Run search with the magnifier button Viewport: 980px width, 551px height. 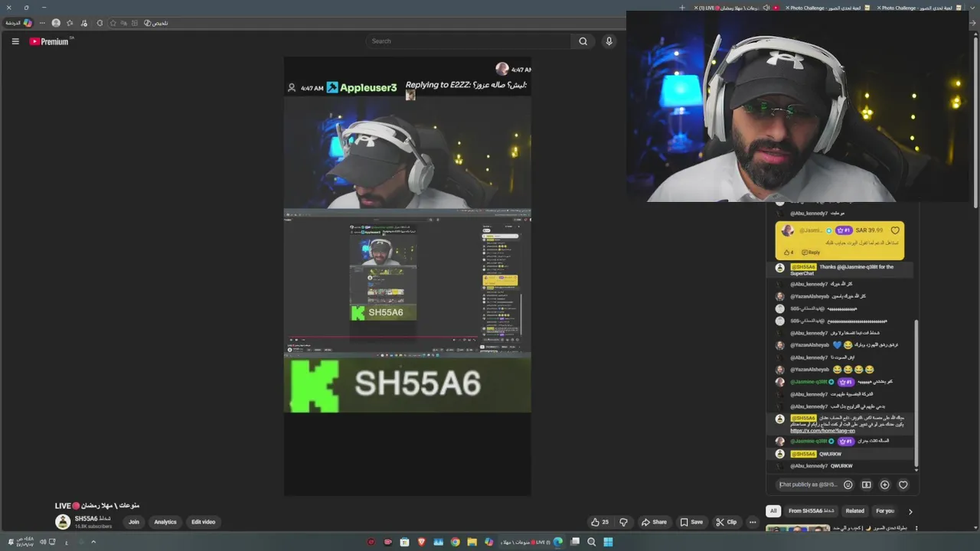coord(583,41)
